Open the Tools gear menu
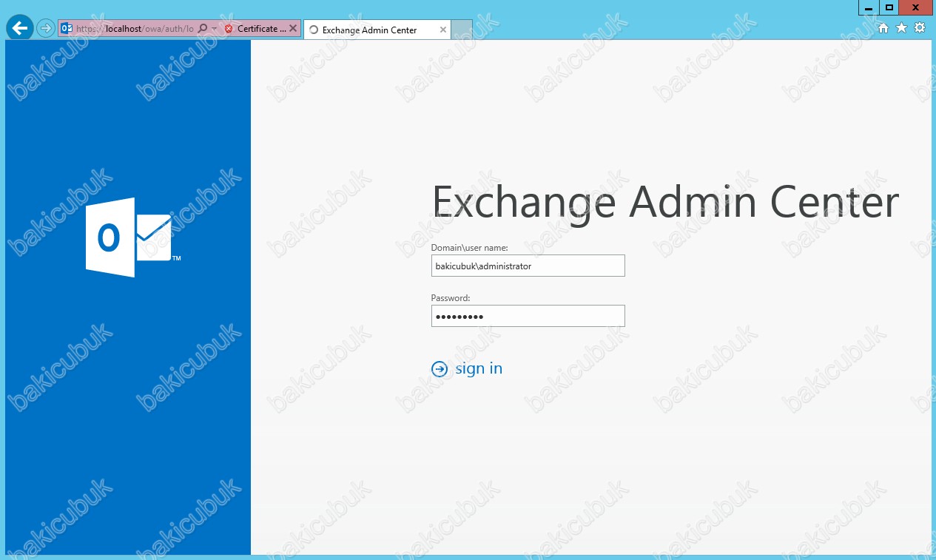Screen dimensions: 936x560 click(x=920, y=28)
